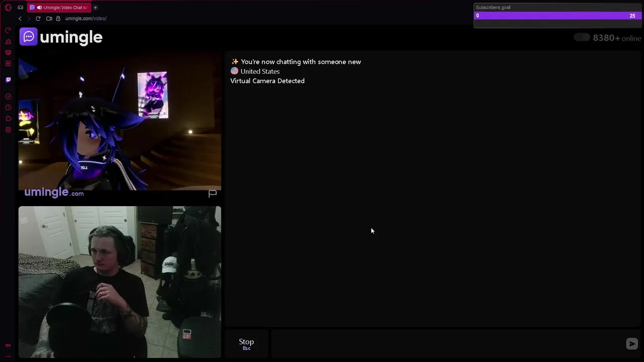The width and height of the screenshot is (644, 362).
Task: Open the Player icon in the sidebar
Action: 8,97
